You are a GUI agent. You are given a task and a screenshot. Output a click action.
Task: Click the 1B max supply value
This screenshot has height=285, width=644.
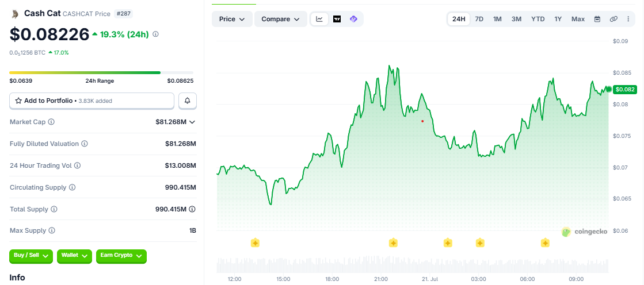[x=193, y=230]
